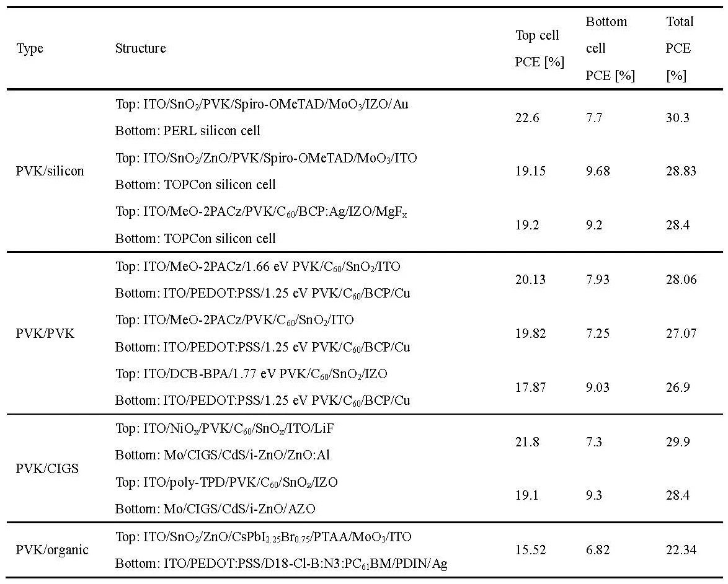Screen dimensions: 728x584
Task: Select the 15.52 top cell PCE value
Action: pyautogui.click(x=530, y=550)
